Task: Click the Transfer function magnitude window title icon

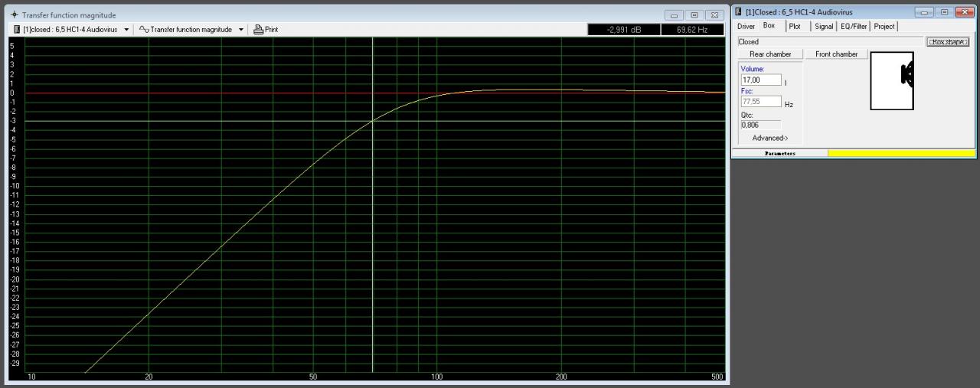Action: pyautogui.click(x=14, y=15)
